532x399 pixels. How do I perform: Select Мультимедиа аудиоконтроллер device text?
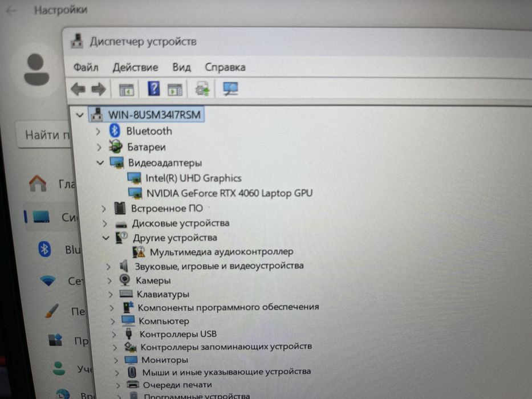(x=222, y=252)
